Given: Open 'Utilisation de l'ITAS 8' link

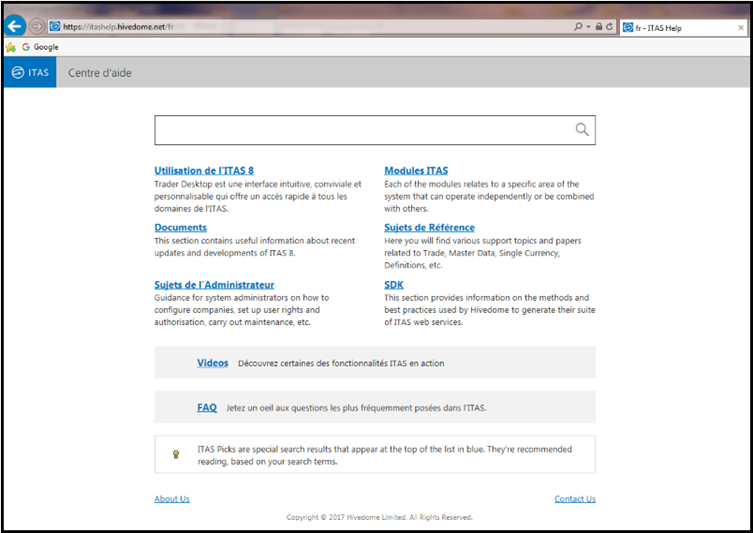Looking at the screenshot, I should [x=204, y=170].
